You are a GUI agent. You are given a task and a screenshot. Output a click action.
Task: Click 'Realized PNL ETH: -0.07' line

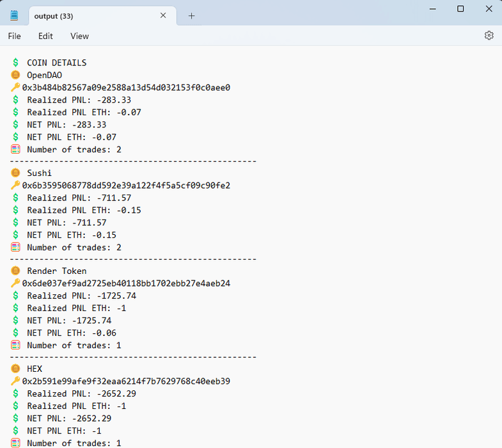coord(84,113)
